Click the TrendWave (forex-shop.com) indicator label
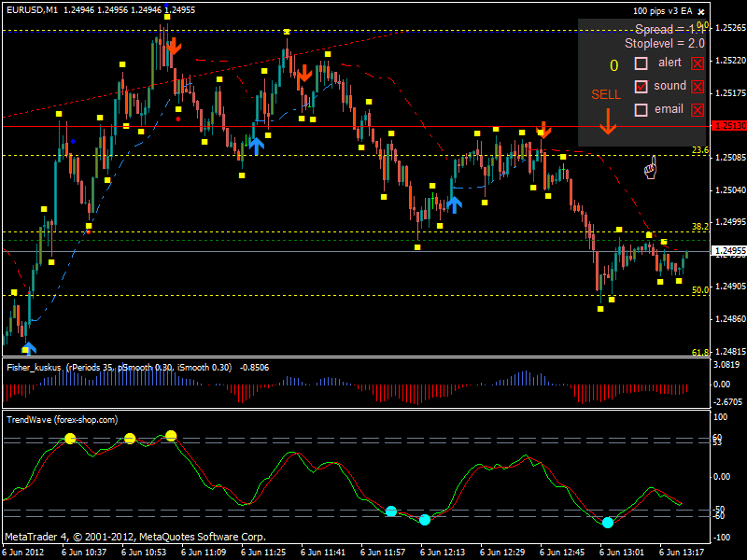Screen dimensions: 747x560 [x=63, y=419]
